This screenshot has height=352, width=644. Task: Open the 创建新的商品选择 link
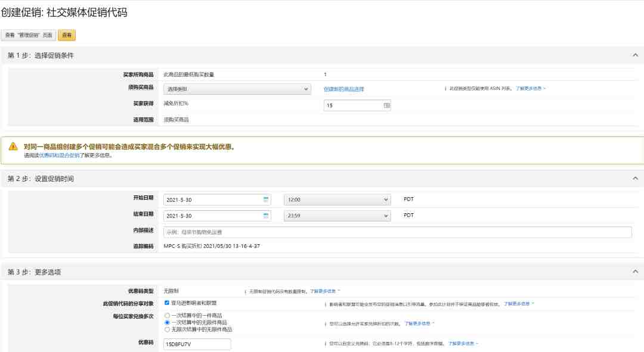click(x=344, y=89)
